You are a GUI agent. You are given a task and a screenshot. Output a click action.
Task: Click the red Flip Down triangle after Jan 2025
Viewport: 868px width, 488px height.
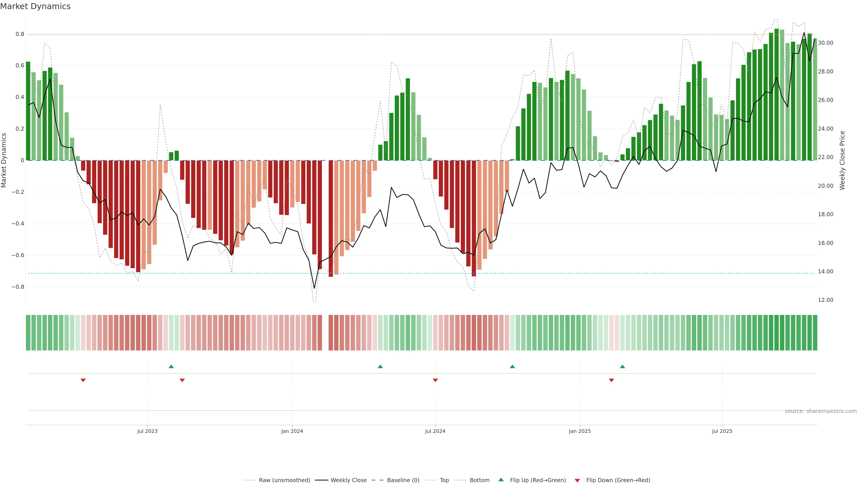[612, 380]
